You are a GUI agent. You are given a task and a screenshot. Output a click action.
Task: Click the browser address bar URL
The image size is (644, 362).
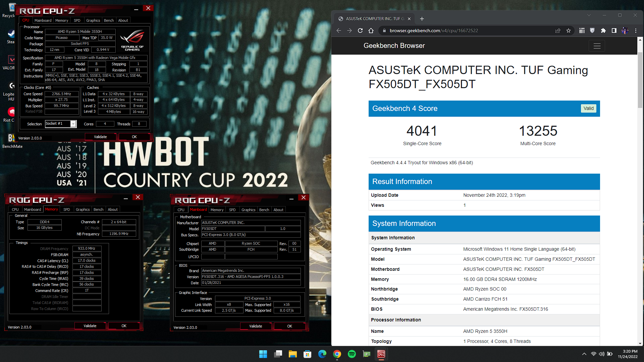(x=434, y=31)
